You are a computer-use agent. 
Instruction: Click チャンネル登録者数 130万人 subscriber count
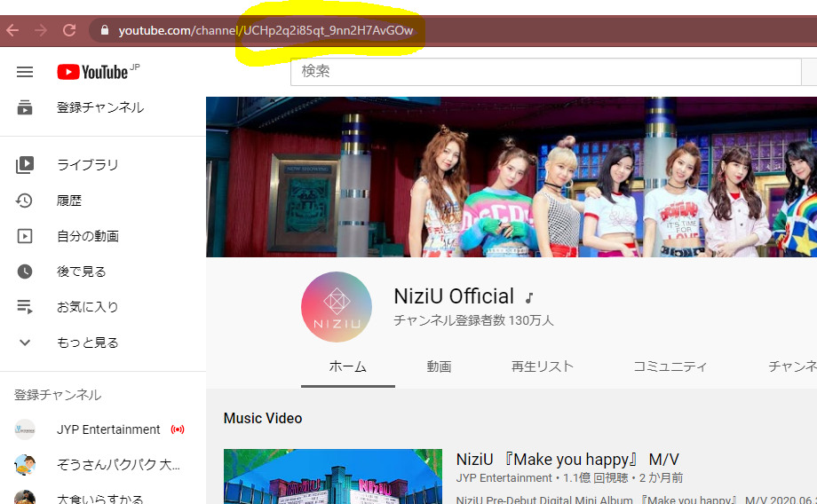[x=473, y=320]
